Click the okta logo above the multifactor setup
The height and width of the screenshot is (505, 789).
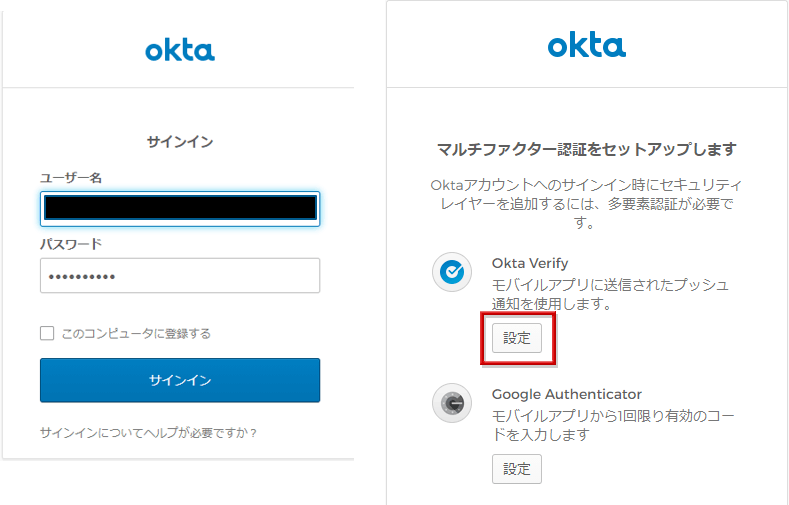(586, 45)
